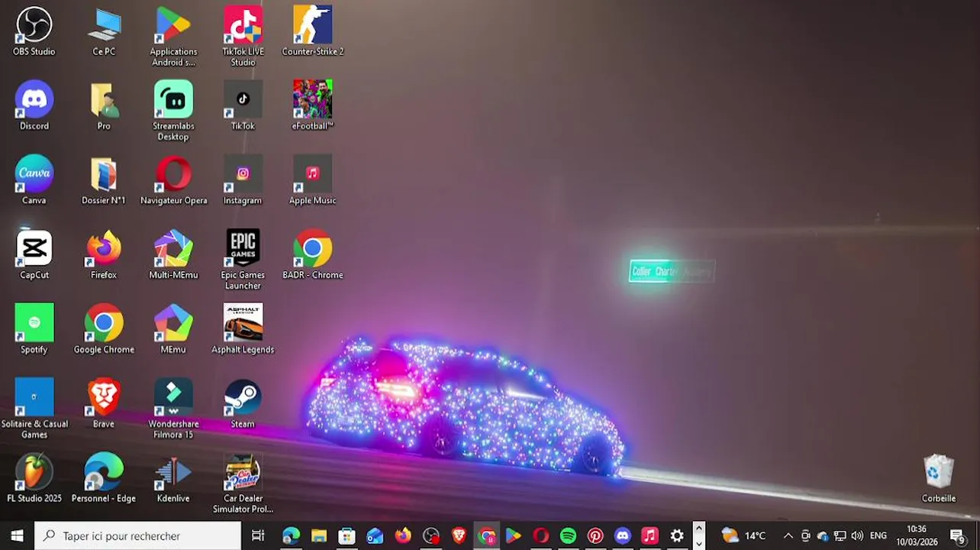Select the Epic Games Launcher icon

(243, 260)
